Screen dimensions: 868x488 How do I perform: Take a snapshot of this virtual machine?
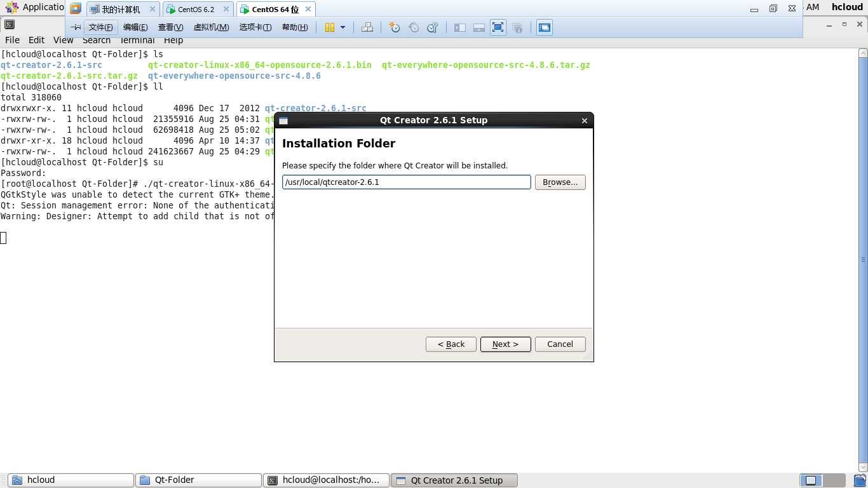pyautogui.click(x=395, y=27)
